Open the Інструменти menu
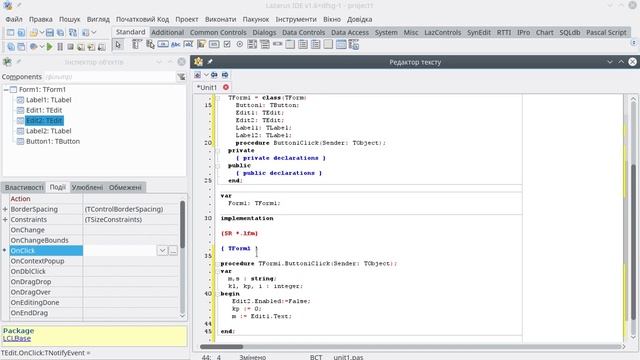Screen dimensions: 640x360 [x=296, y=19]
